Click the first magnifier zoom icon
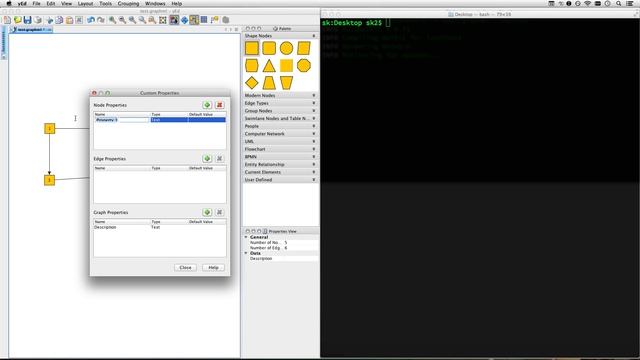The height and width of the screenshot is (360, 640). (112, 20)
